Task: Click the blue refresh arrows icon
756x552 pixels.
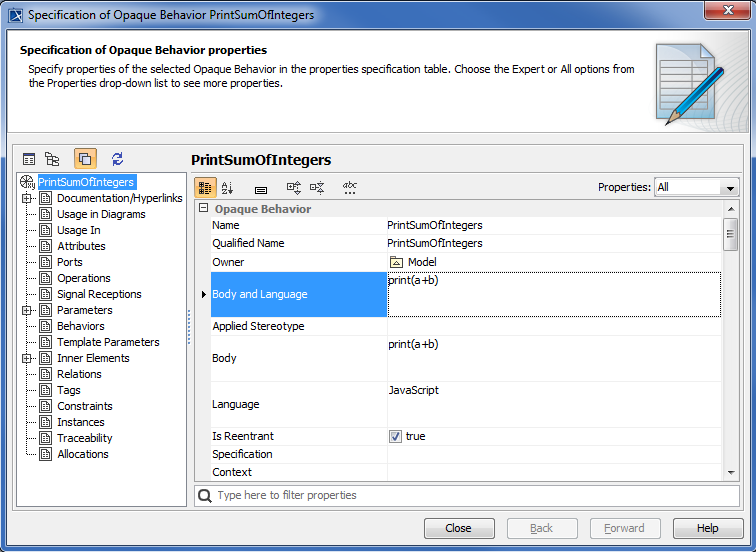Action: click(x=117, y=159)
